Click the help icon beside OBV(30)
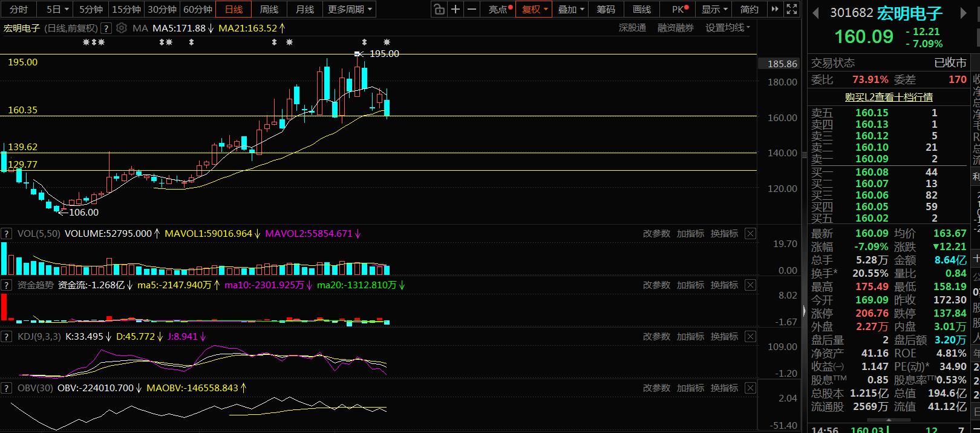 (x=7, y=388)
